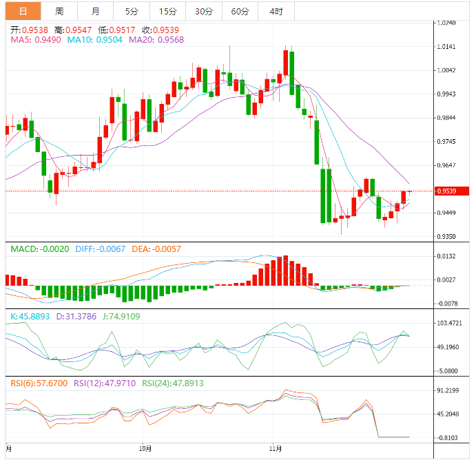Click the open price 开:0.9538
Screen dimensions: 476x464
(x=29, y=30)
